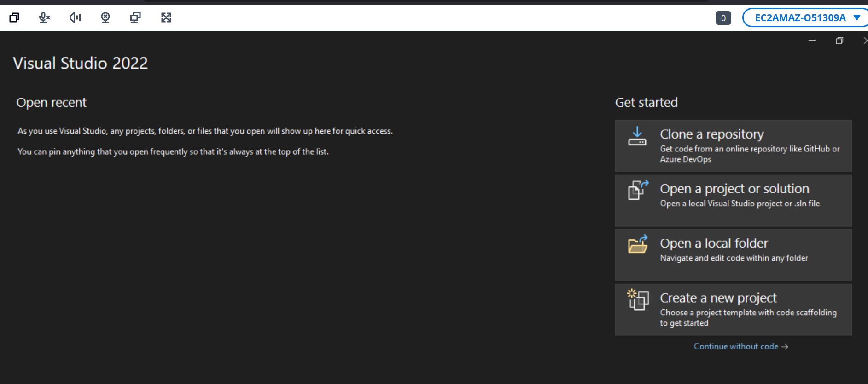Click the 'You can pin anything' hint text
Viewport: 868px width, 384px height.
173,151
